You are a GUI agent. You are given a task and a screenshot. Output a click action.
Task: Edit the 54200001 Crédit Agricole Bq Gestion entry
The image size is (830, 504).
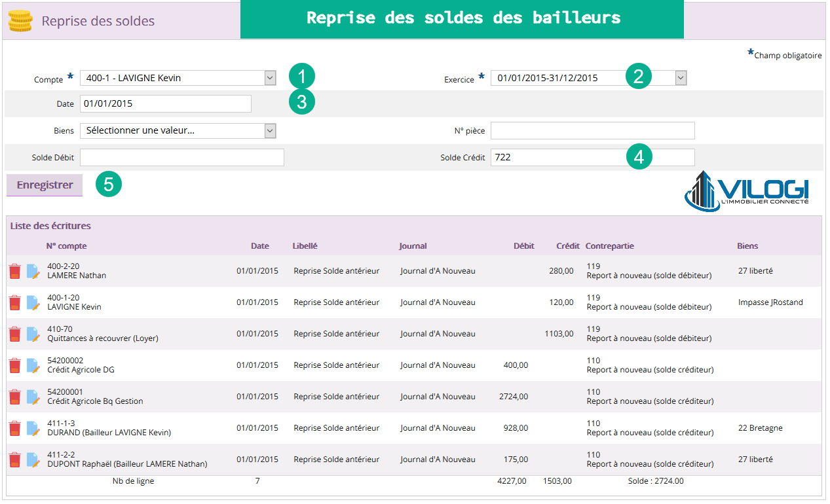point(33,397)
